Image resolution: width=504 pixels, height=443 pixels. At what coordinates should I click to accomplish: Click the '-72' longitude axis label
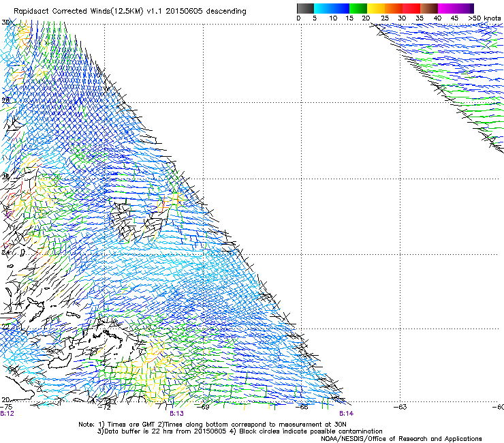(x=105, y=407)
